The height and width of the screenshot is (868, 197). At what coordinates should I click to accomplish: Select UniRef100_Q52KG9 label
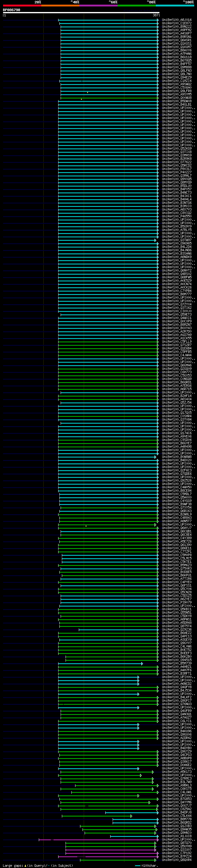[177, 149]
